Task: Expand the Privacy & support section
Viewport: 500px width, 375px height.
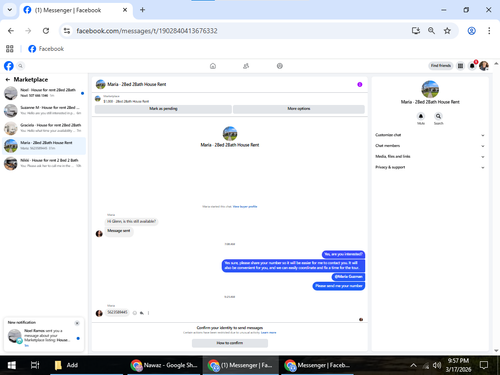Action: [430, 167]
